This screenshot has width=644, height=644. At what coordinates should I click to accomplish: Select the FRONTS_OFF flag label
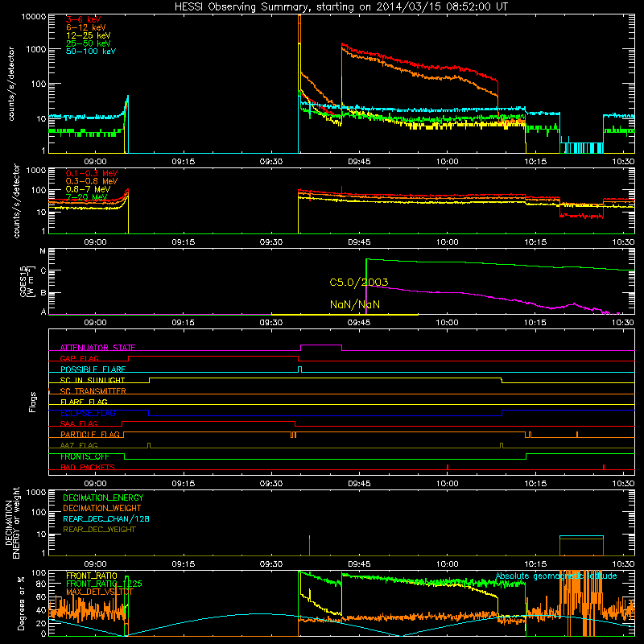[85, 456]
